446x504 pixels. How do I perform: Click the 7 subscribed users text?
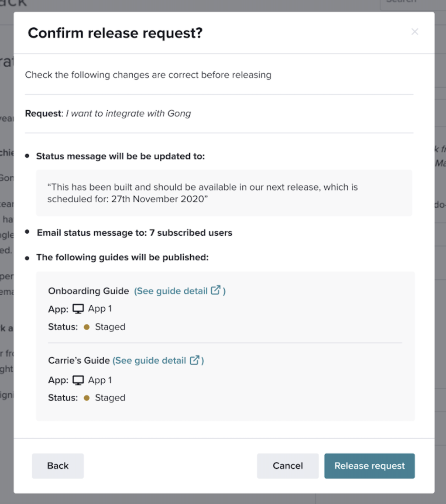[x=191, y=233]
